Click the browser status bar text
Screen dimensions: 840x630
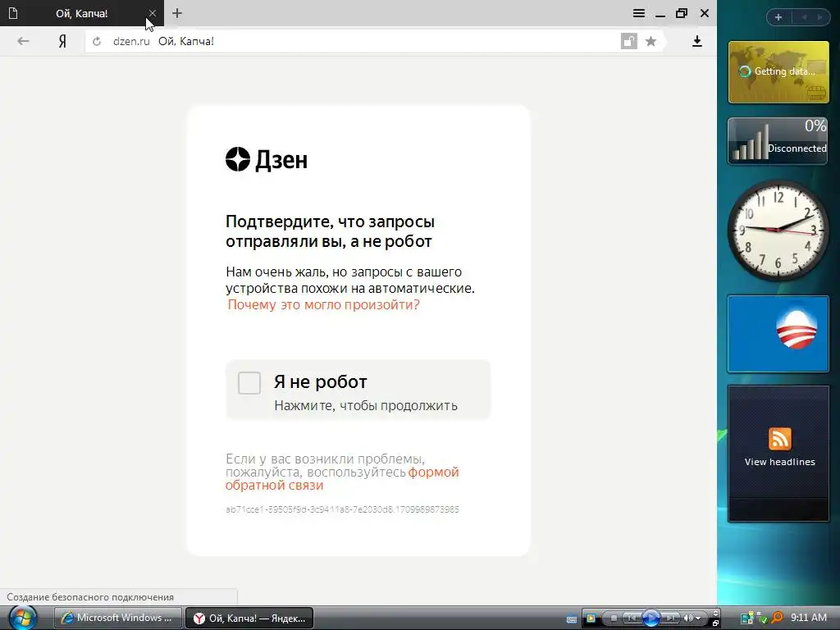tap(90, 597)
